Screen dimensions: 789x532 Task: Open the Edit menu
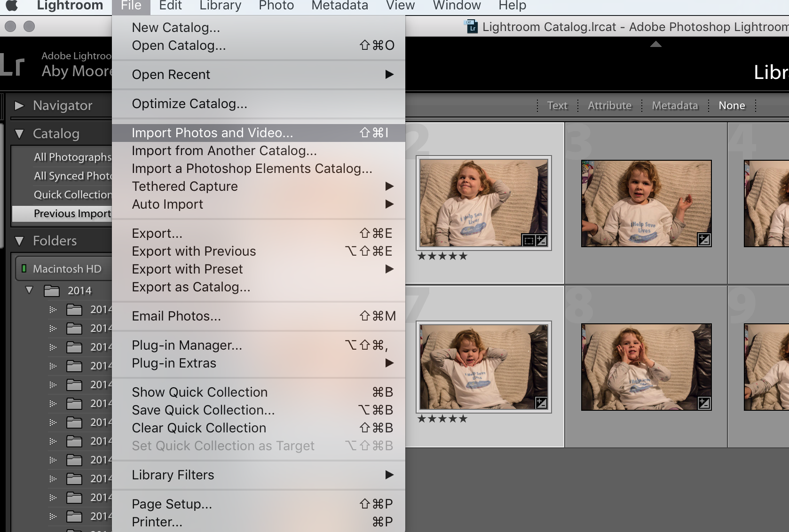tap(170, 6)
